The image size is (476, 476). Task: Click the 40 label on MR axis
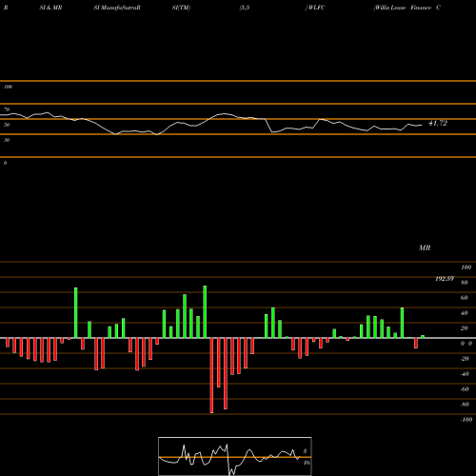465,313
